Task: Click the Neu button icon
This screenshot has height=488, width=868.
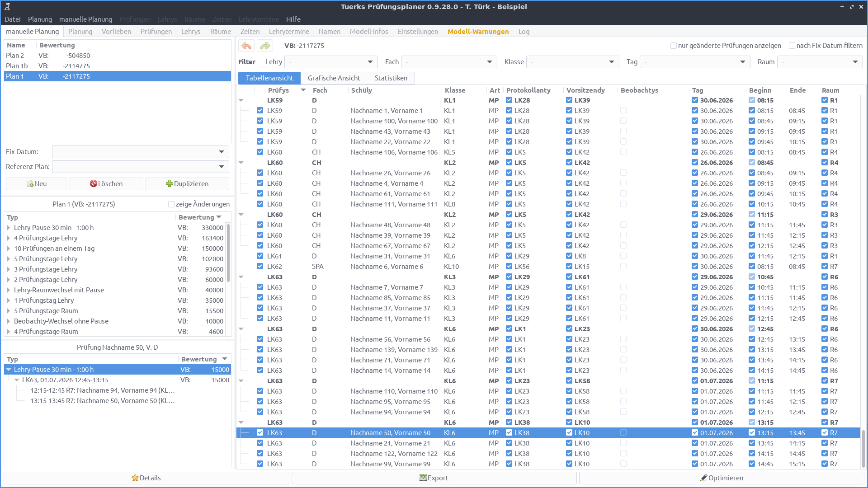Action: (30, 184)
